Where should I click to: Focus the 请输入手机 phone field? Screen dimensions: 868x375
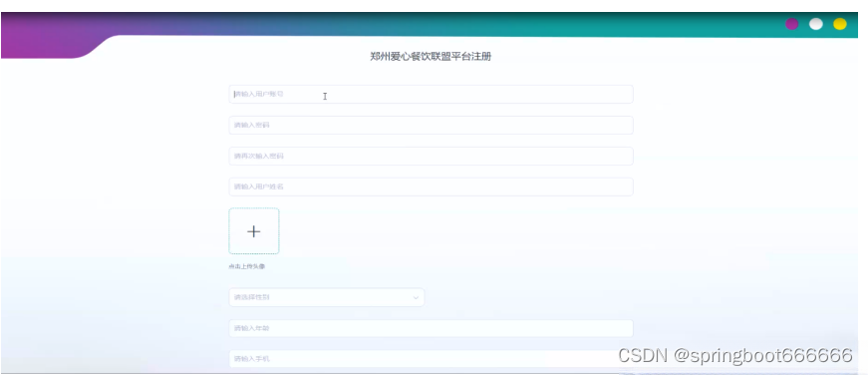click(x=431, y=359)
